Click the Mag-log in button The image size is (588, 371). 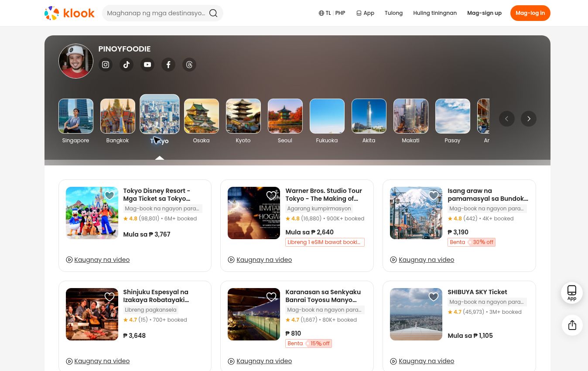[530, 13]
